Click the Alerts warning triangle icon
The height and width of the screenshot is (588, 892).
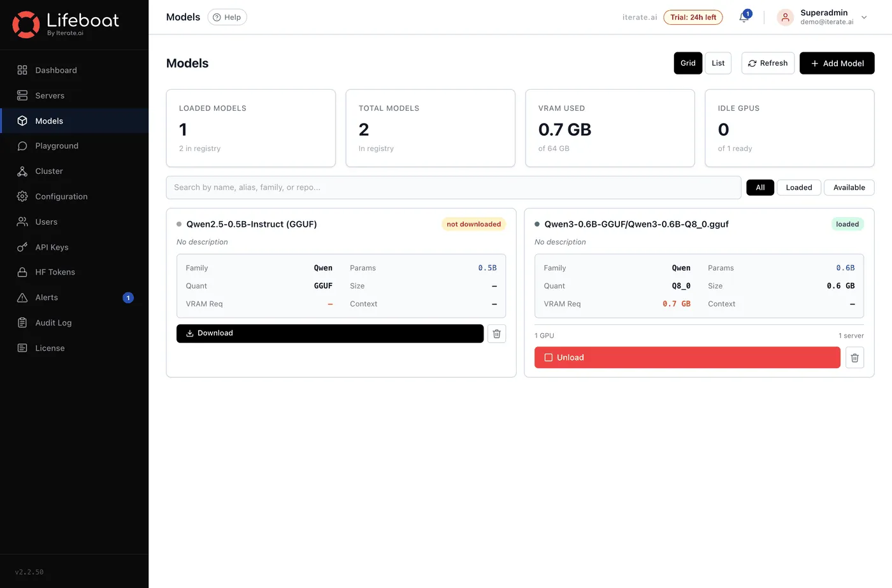coord(22,298)
